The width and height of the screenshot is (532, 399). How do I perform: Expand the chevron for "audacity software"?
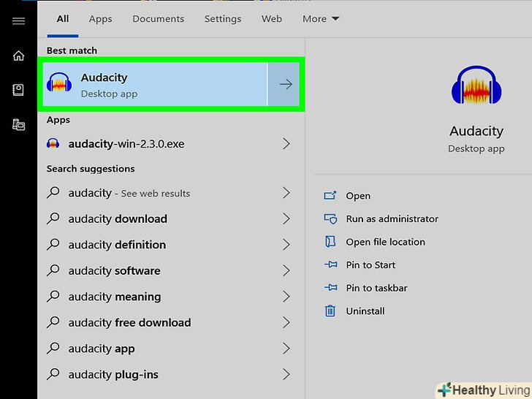coord(286,270)
